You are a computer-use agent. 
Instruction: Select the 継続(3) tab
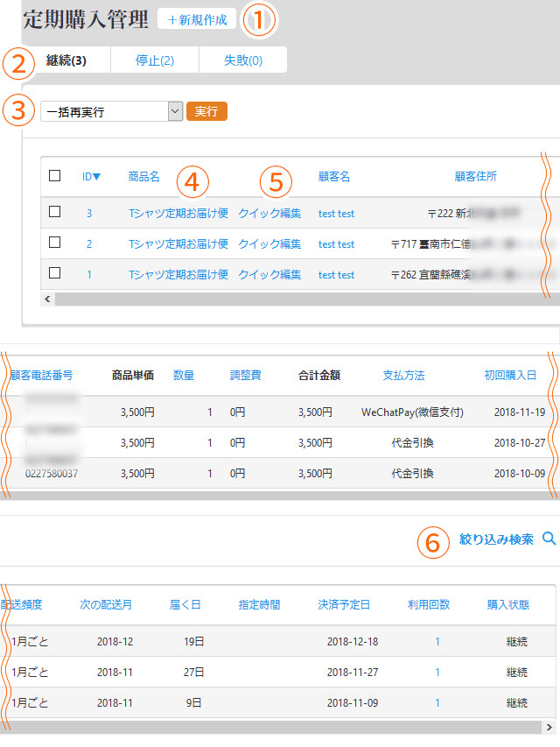pyautogui.click(x=66, y=60)
